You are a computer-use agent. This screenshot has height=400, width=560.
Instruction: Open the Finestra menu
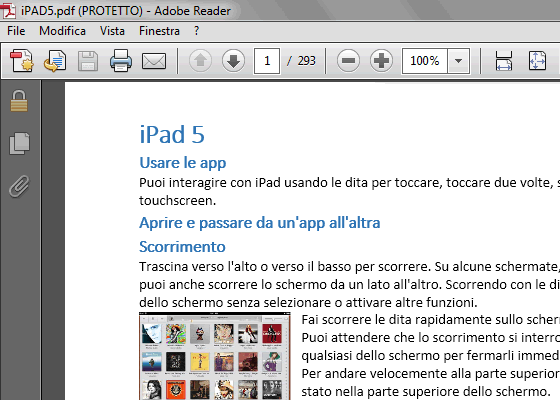(x=159, y=31)
